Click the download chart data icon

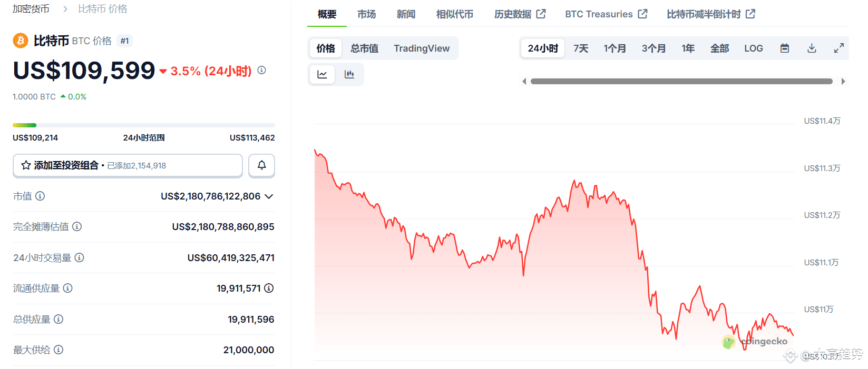point(812,48)
